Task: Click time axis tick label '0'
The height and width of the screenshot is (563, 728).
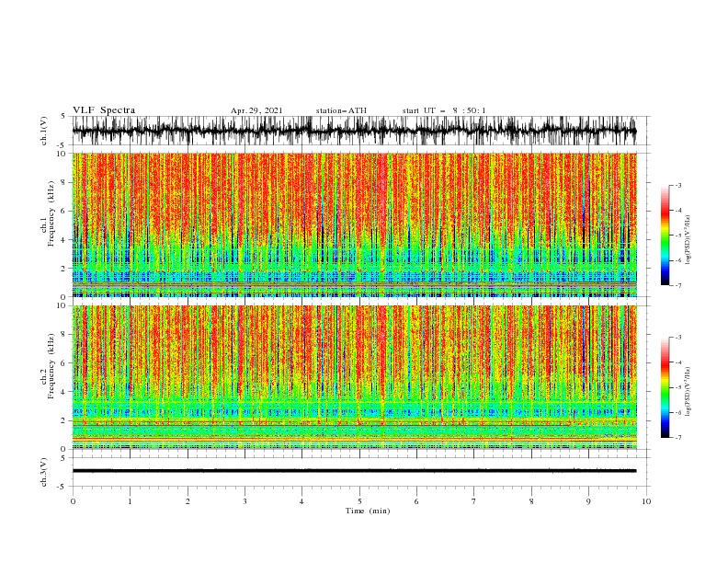Action: (x=73, y=501)
